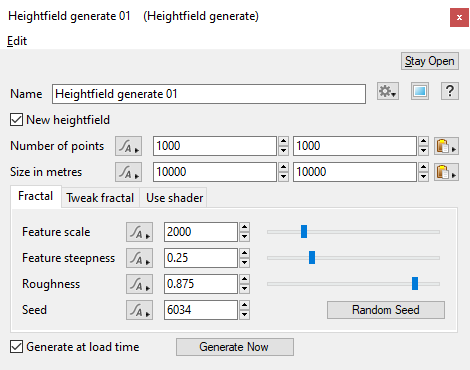Image resolution: width=470 pixels, height=370 pixels.
Task: Decrease Seed value with down arrow
Action: (245, 315)
